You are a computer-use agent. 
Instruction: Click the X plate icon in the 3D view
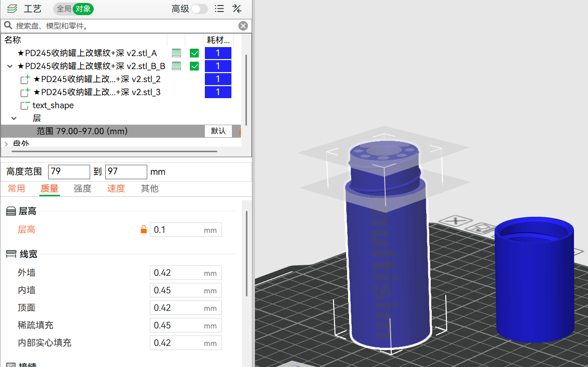tap(455, 220)
